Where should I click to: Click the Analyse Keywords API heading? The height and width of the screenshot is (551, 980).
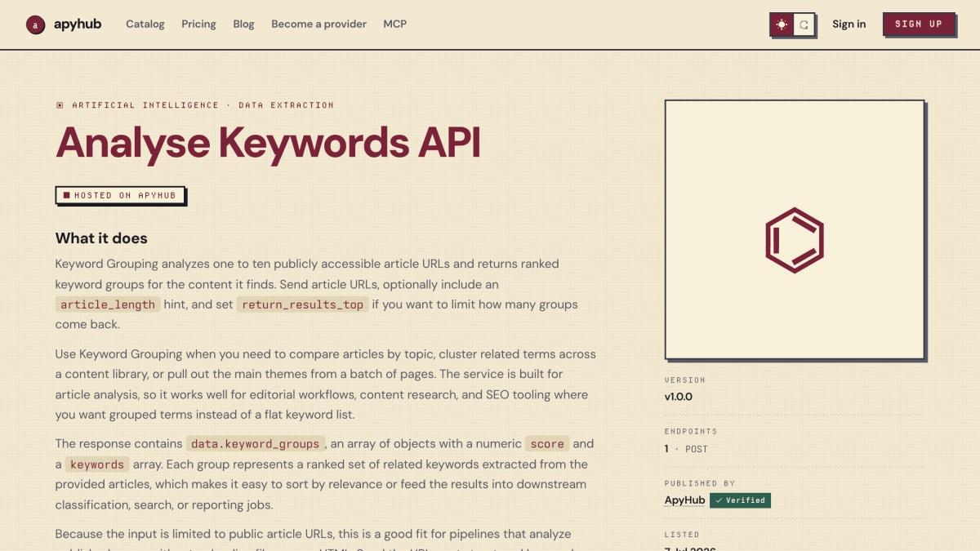pos(268,143)
